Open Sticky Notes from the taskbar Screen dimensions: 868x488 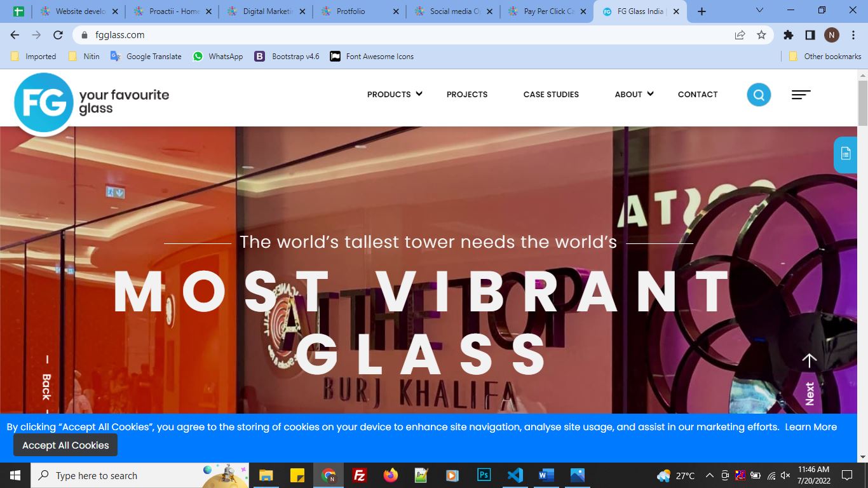tap(297, 475)
